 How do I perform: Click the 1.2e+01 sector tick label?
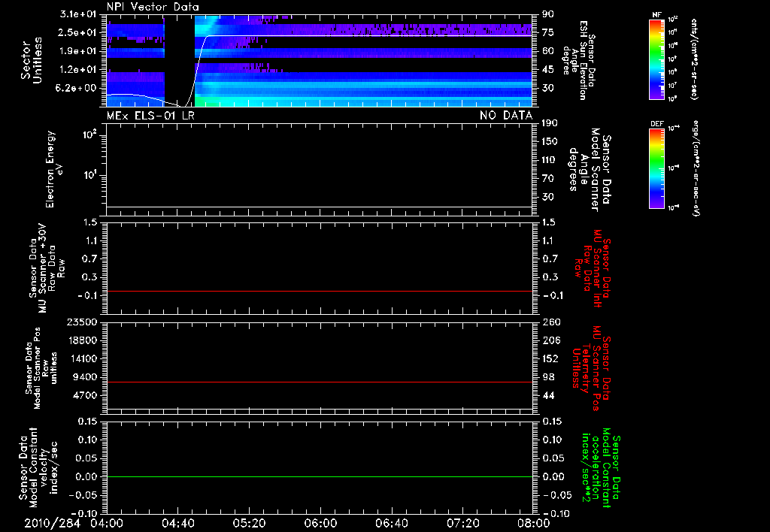(x=77, y=70)
